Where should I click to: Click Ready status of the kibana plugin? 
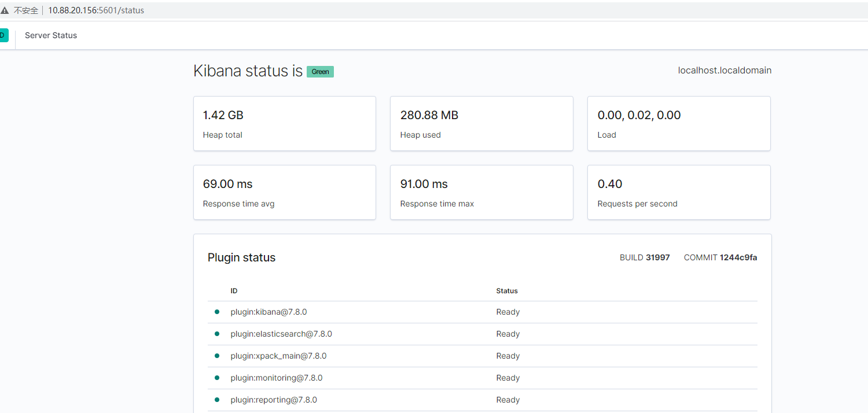(x=508, y=312)
